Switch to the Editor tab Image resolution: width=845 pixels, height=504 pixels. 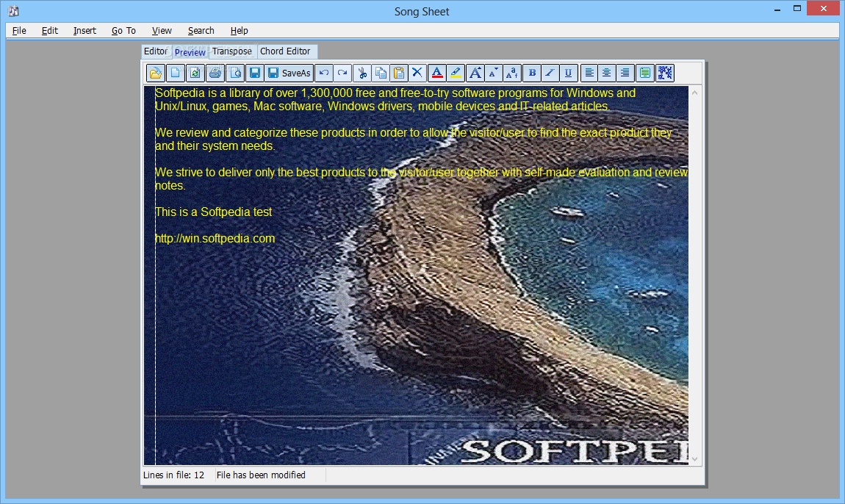pos(156,51)
